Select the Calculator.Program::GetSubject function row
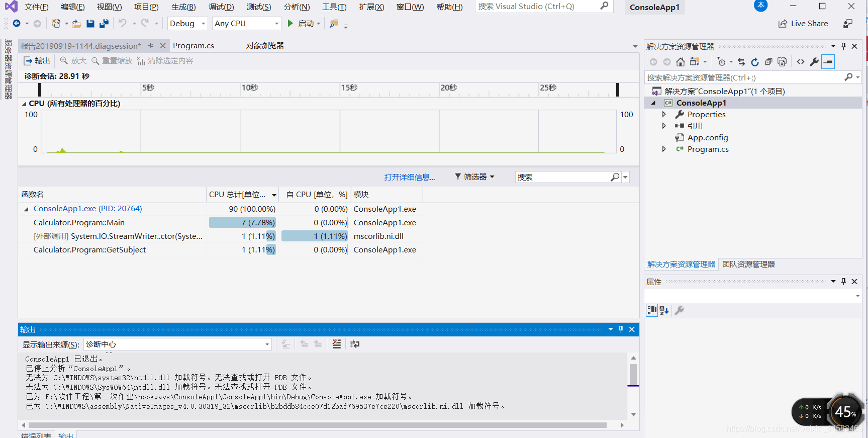This screenshot has width=868, height=438. click(x=220, y=250)
